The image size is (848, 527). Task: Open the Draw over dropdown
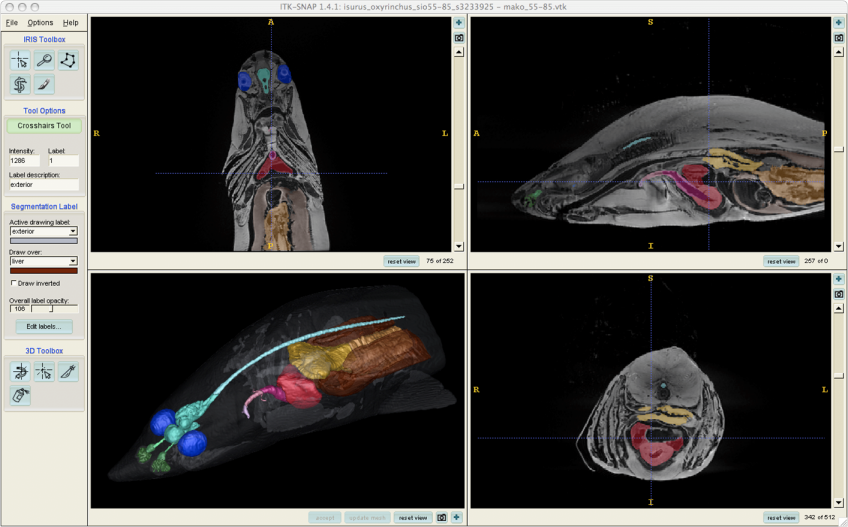pos(43,261)
